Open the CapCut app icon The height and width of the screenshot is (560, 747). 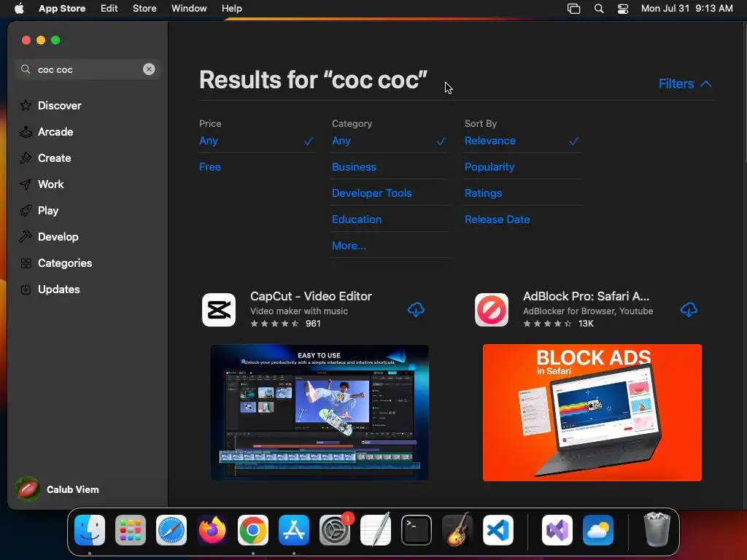click(219, 309)
